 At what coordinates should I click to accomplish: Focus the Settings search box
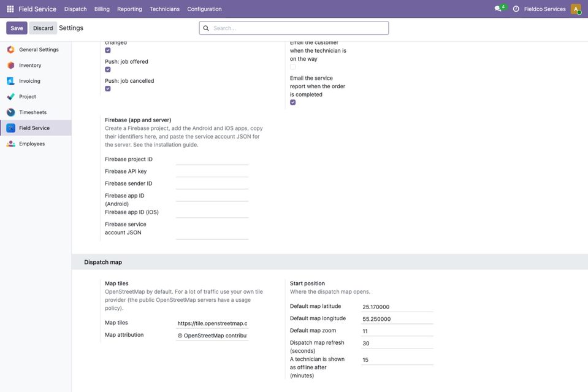click(294, 28)
